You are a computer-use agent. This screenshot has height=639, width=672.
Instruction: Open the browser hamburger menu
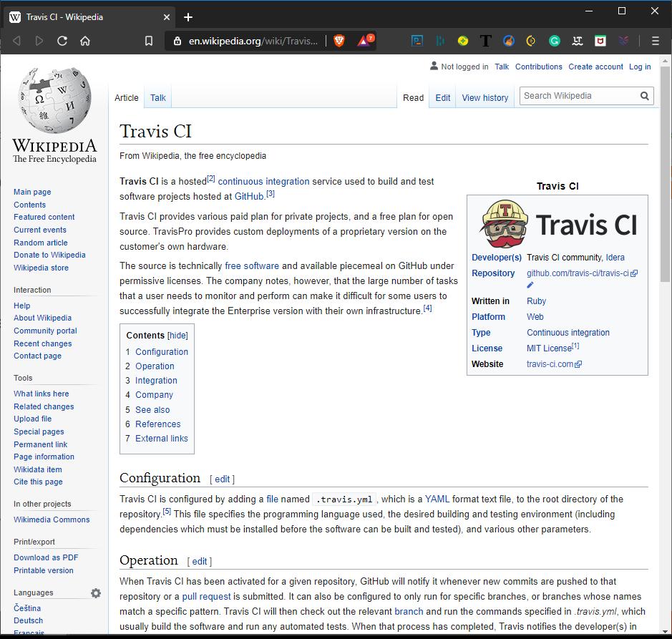tap(655, 41)
